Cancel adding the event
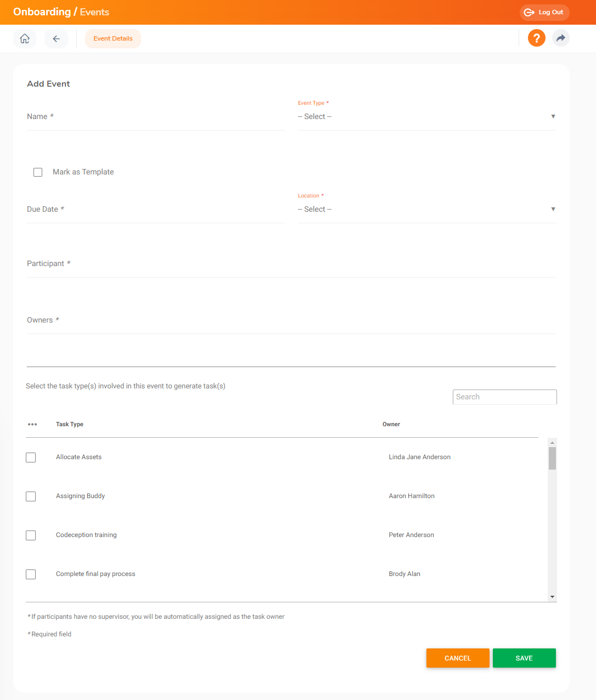The height and width of the screenshot is (700, 596). click(x=458, y=658)
